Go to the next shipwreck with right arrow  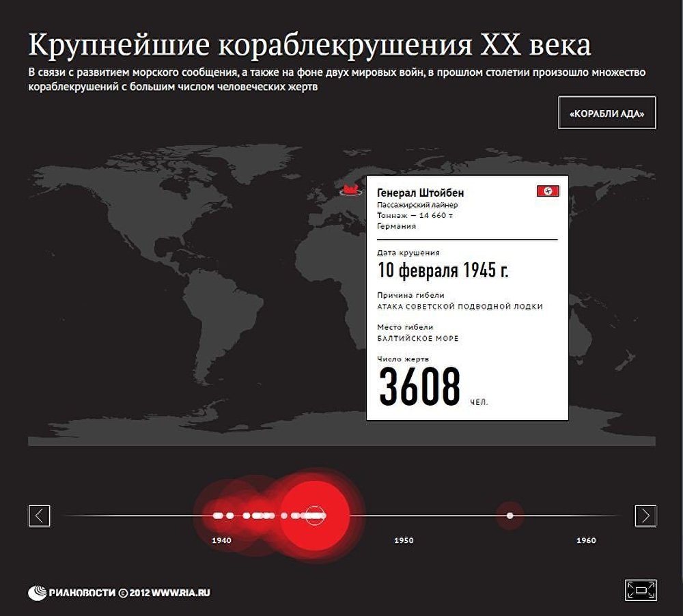645,516
